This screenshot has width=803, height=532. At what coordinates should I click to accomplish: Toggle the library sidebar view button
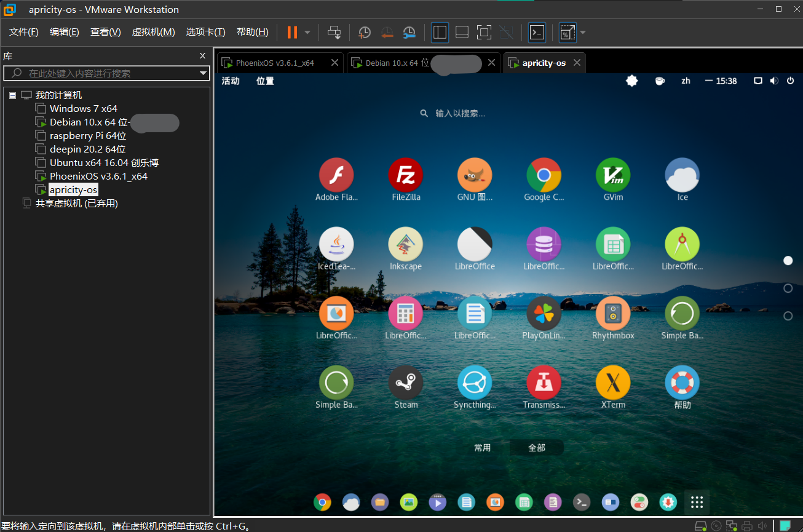point(440,33)
